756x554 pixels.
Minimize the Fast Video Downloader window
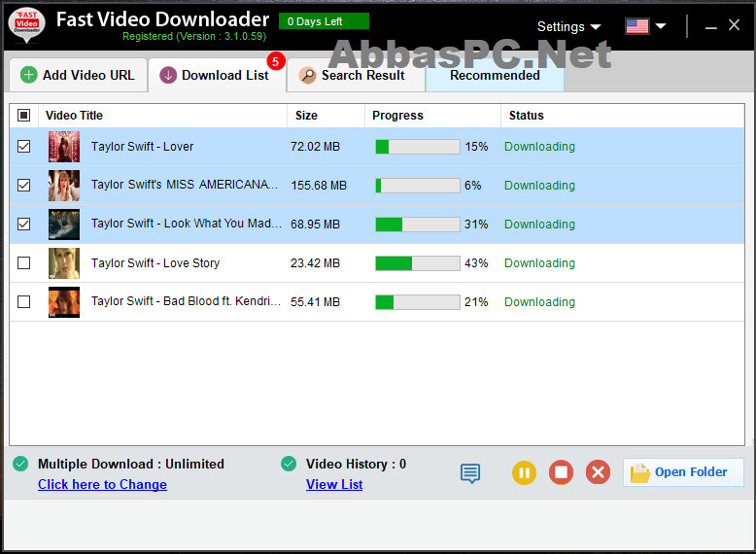click(x=710, y=26)
